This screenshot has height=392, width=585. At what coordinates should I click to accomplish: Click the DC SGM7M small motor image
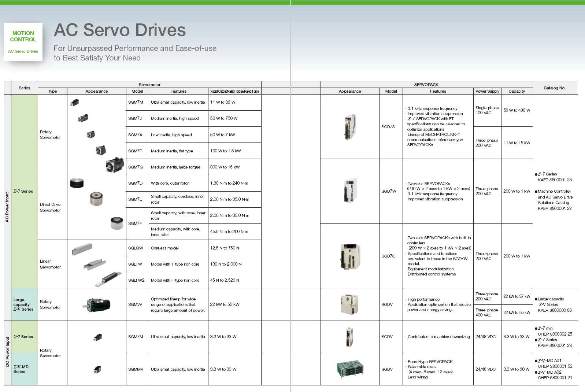coord(97,337)
